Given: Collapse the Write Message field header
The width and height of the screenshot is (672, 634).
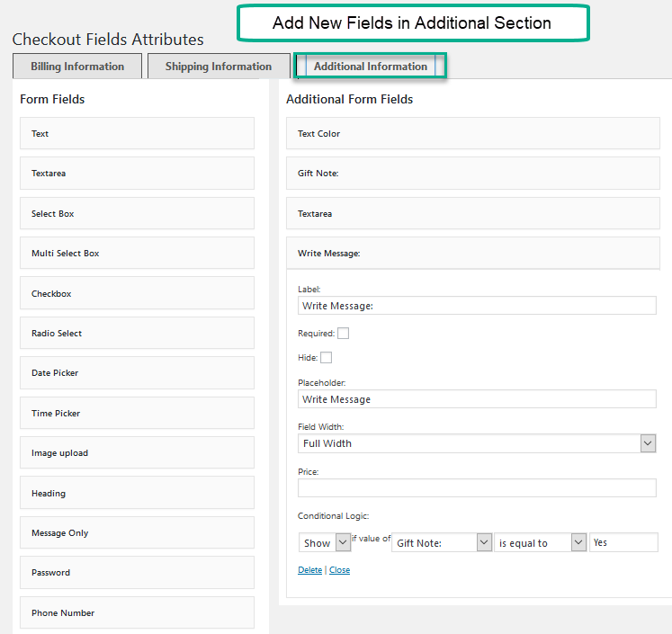Looking at the screenshot, I should coord(472,254).
